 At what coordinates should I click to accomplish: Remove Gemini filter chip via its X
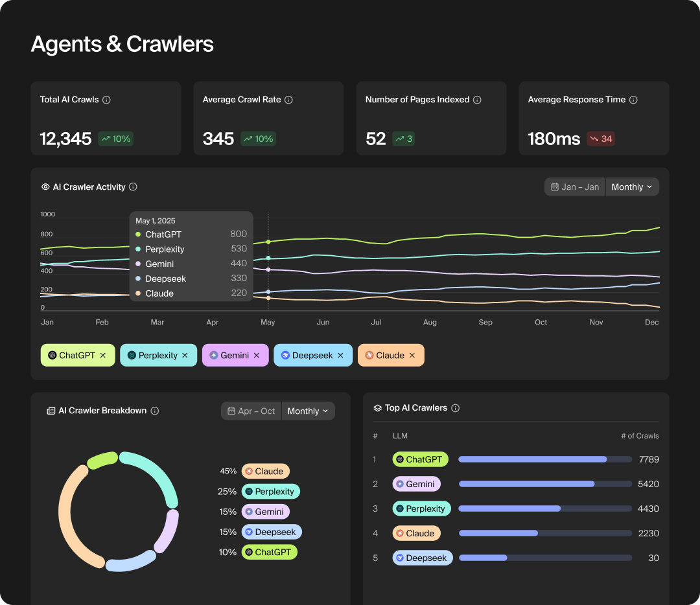(256, 356)
